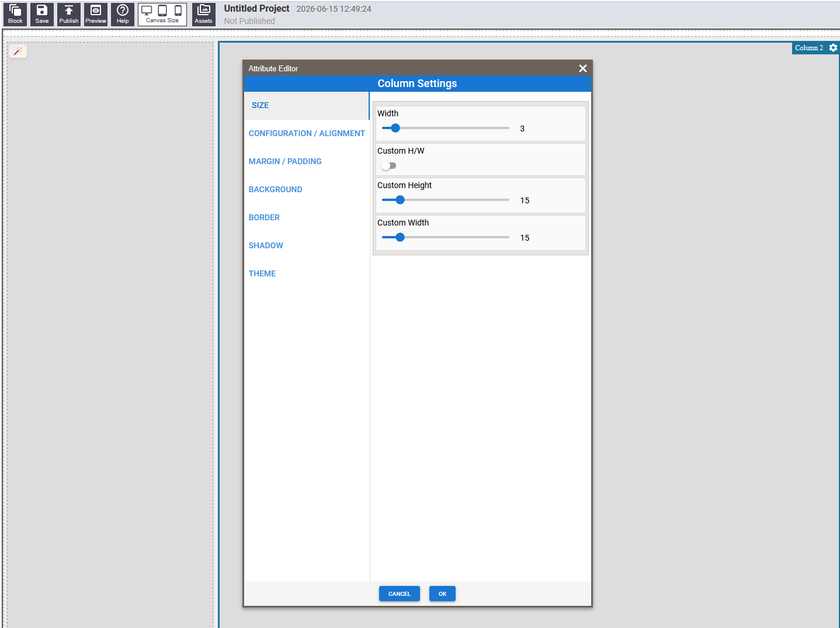Click the Column Settings header
Image resolution: width=840 pixels, height=628 pixels.
point(417,84)
